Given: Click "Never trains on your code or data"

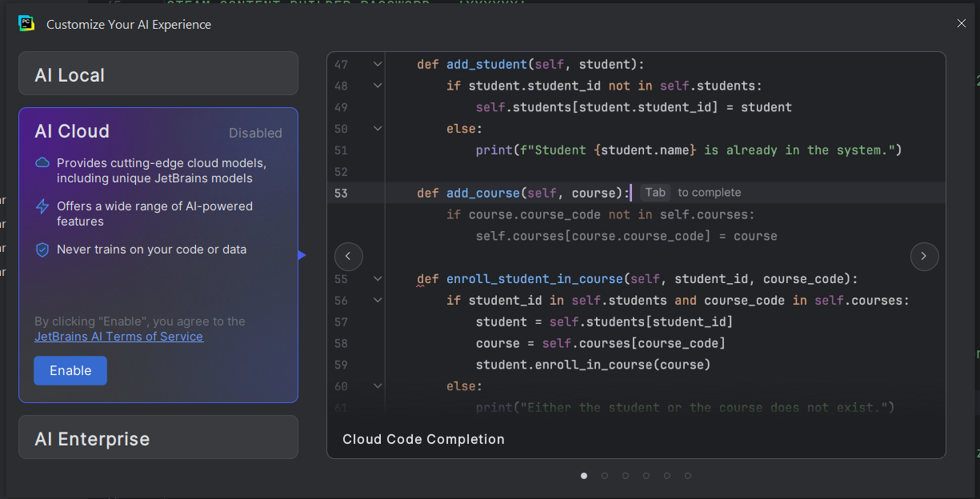Looking at the screenshot, I should click(x=152, y=249).
